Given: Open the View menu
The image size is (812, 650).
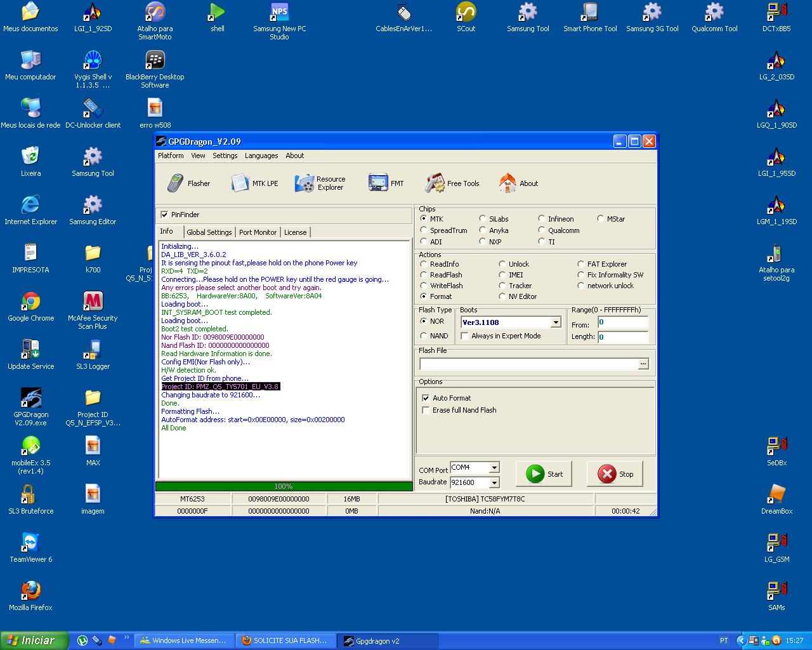Looking at the screenshot, I should click(198, 156).
